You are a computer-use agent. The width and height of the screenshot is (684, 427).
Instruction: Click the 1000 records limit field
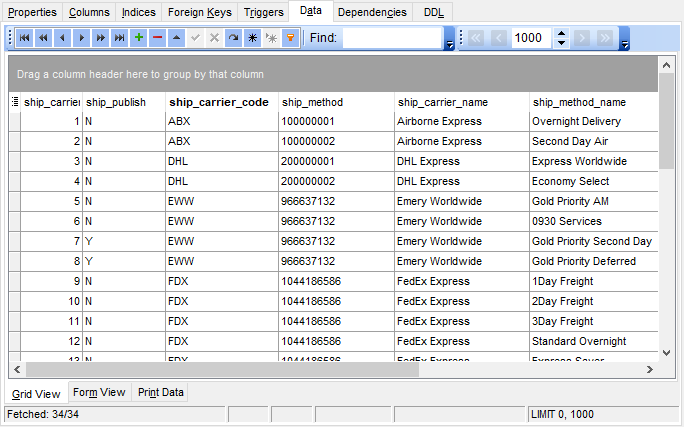(532, 38)
